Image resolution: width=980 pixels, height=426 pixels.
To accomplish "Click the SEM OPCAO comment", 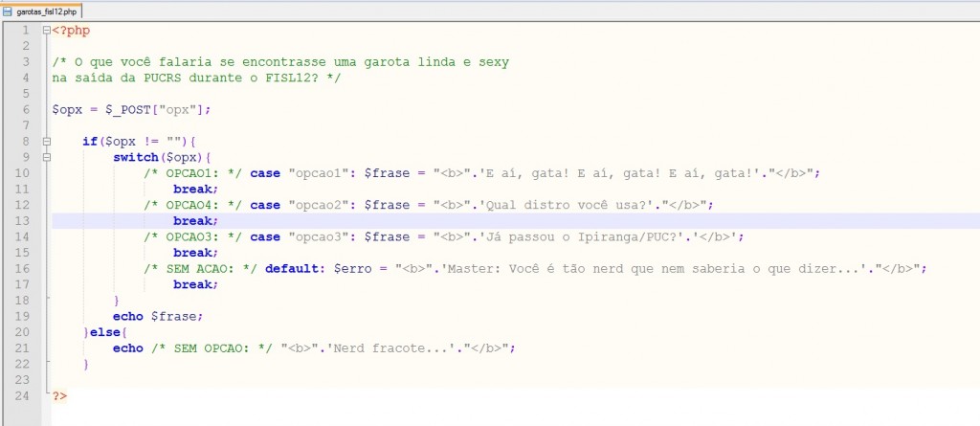I will tap(212, 348).
